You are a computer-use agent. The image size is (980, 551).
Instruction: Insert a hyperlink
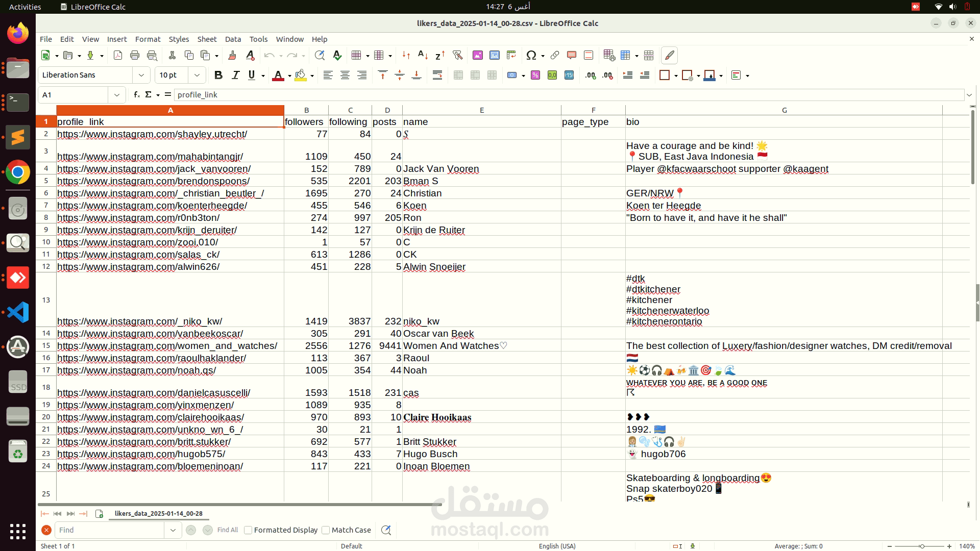555,56
